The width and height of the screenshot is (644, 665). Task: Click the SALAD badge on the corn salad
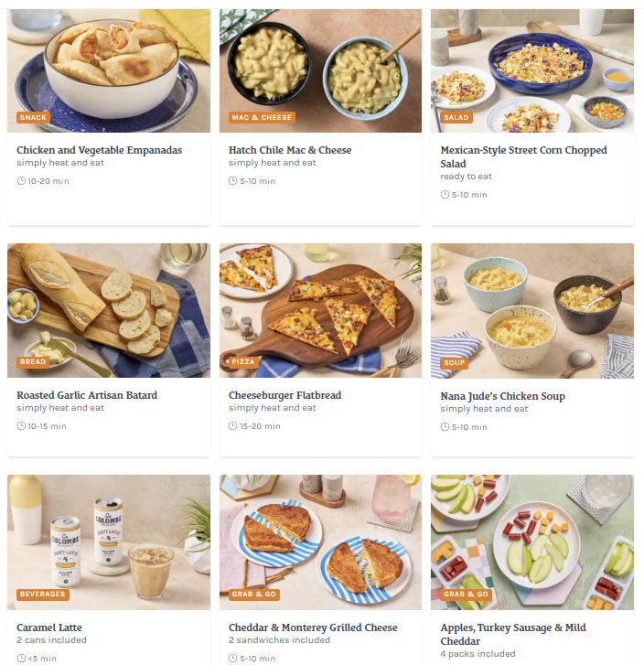pos(456,117)
